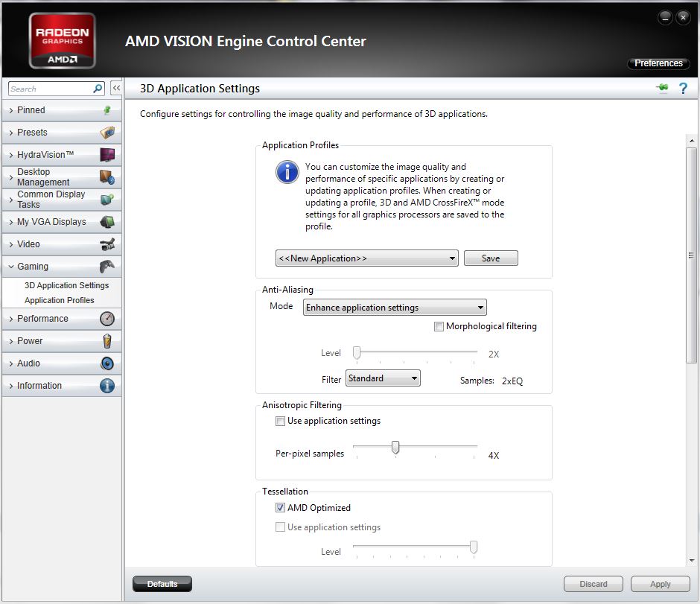Click the Audio speaker icon
The width and height of the screenshot is (700, 604).
107,363
